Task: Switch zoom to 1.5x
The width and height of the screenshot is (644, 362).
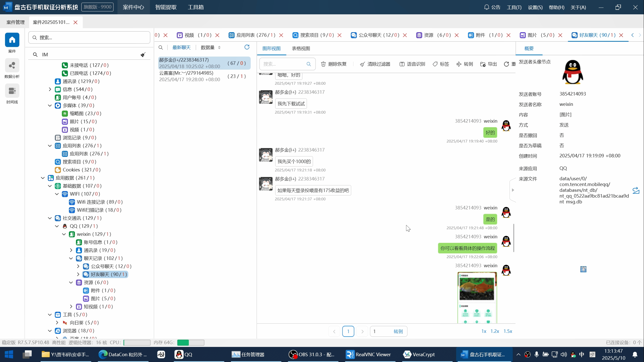Action: tap(508, 331)
